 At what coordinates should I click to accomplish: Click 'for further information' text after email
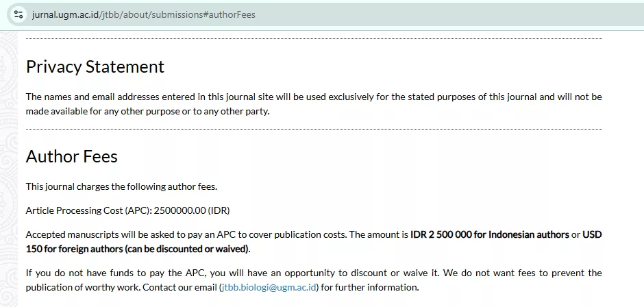click(370, 287)
